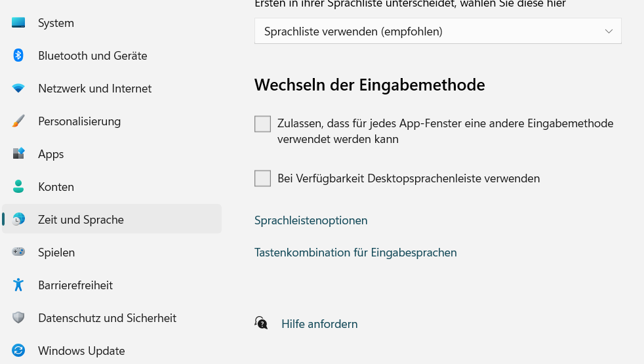Go to Bluetooth und Geräte section

[92, 56]
